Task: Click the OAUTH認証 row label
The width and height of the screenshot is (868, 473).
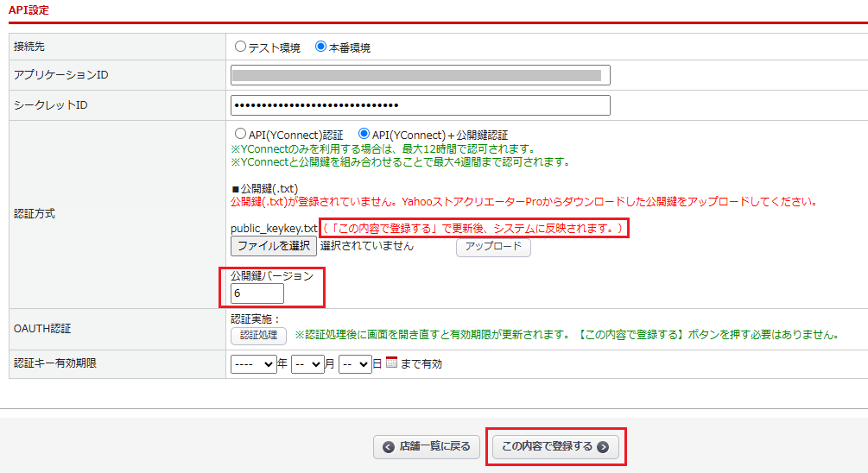Action: click(x=42, y=329)
